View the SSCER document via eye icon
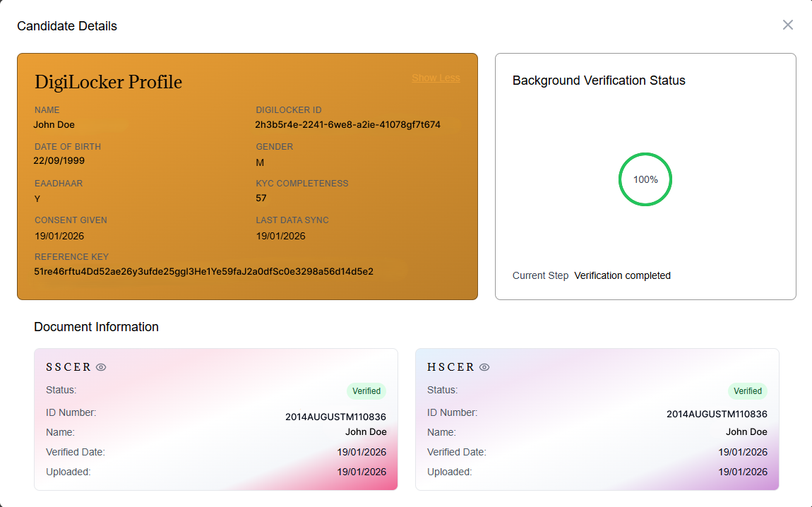 tap(101, 367)
